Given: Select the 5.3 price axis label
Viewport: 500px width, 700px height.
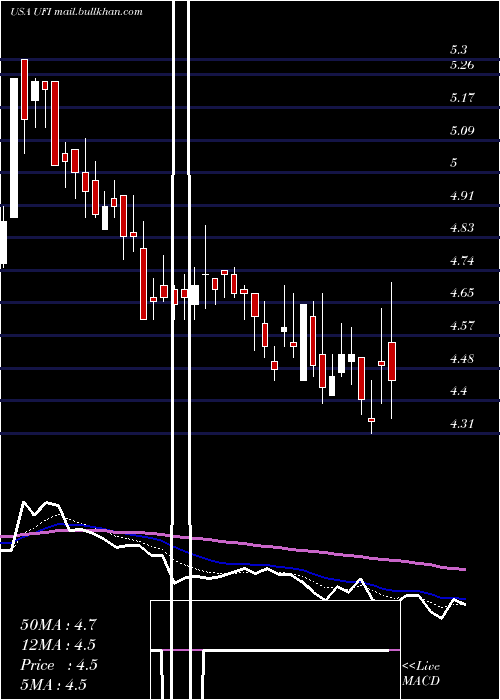Looking at the screenshot, I should (x=458, y=50).
